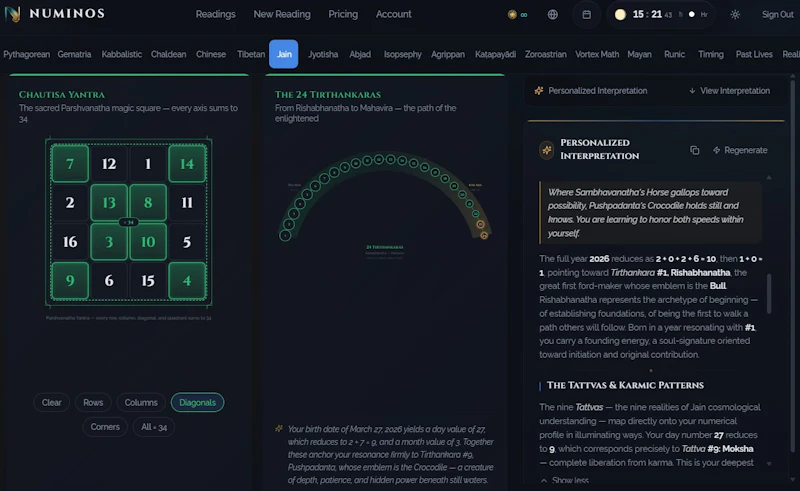Switch to the Chaldean tab
800x491 pixels.
pyautogui.click(x=168, y=54)
